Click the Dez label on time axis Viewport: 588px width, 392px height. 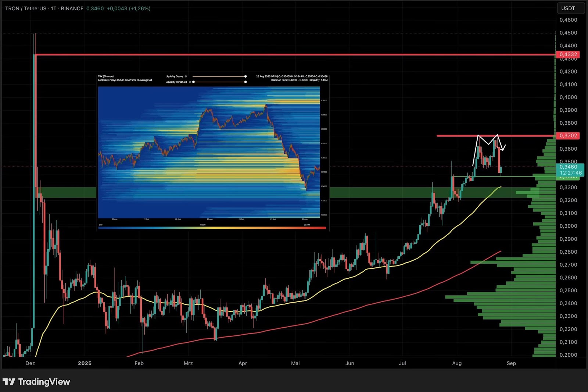point(30,363)
